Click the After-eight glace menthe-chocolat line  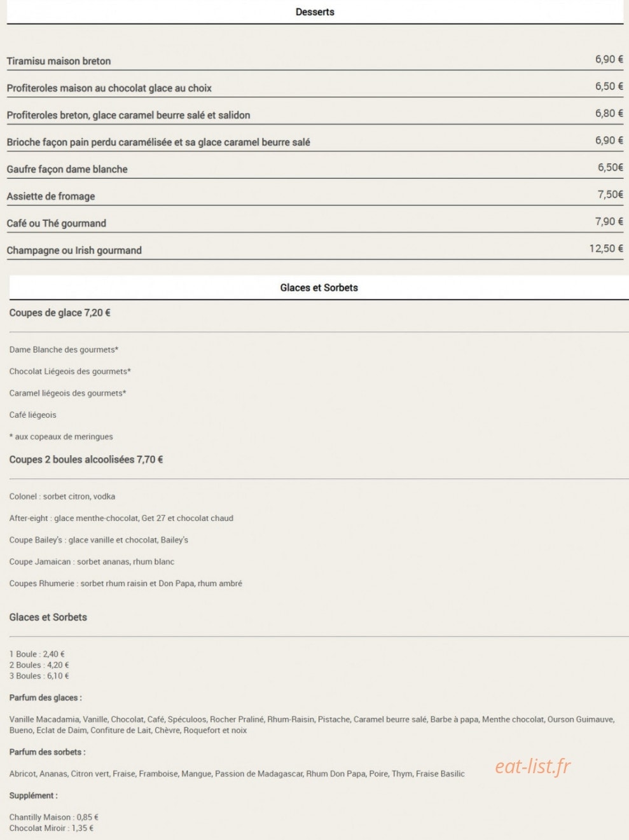121,518
